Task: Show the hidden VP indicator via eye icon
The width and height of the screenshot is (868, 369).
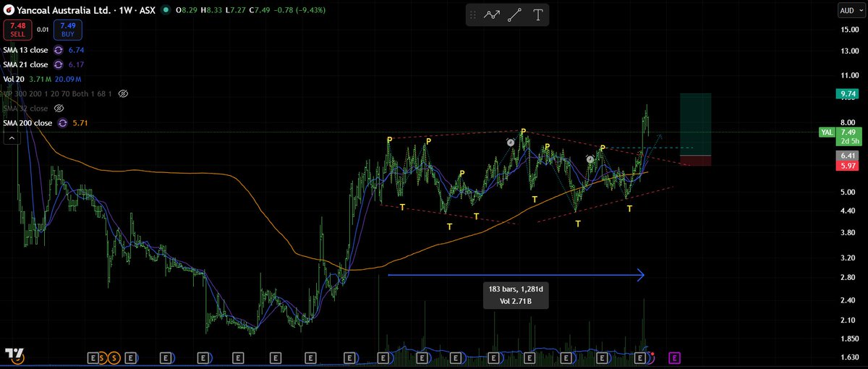Action: [122, 94]
